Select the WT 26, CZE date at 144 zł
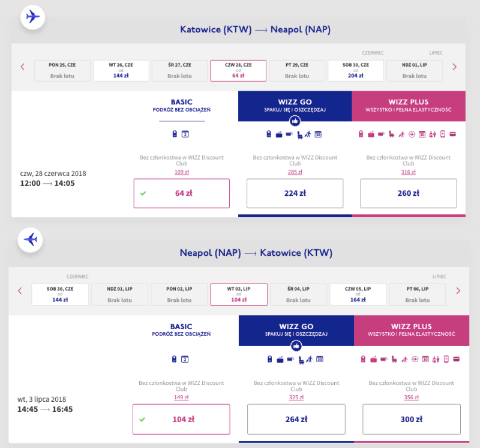 click(x=121, y=71)
